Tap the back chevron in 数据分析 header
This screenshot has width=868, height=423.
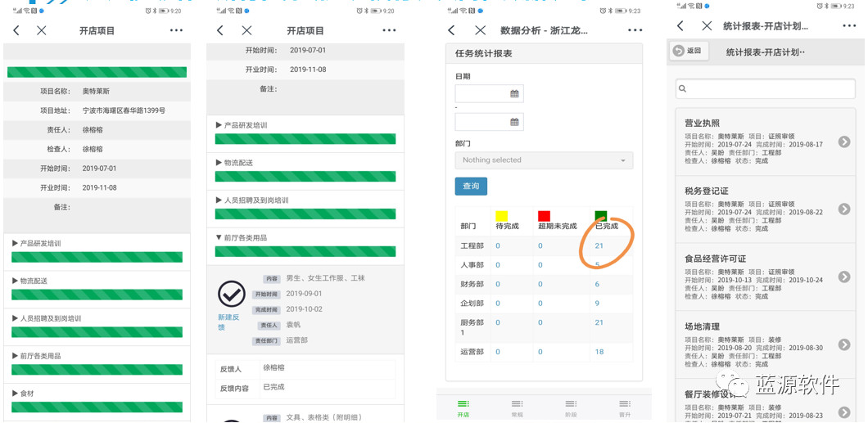(x=451, y=30)
